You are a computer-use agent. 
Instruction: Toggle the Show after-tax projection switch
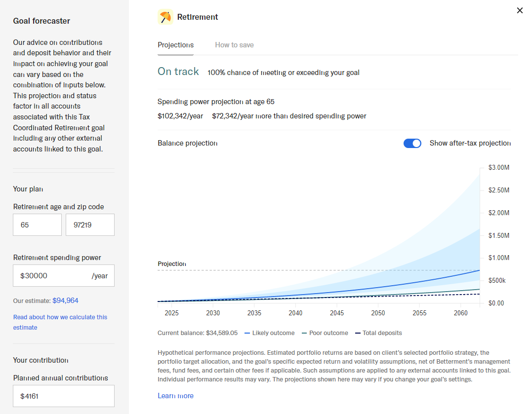click(x=412, y=143)
